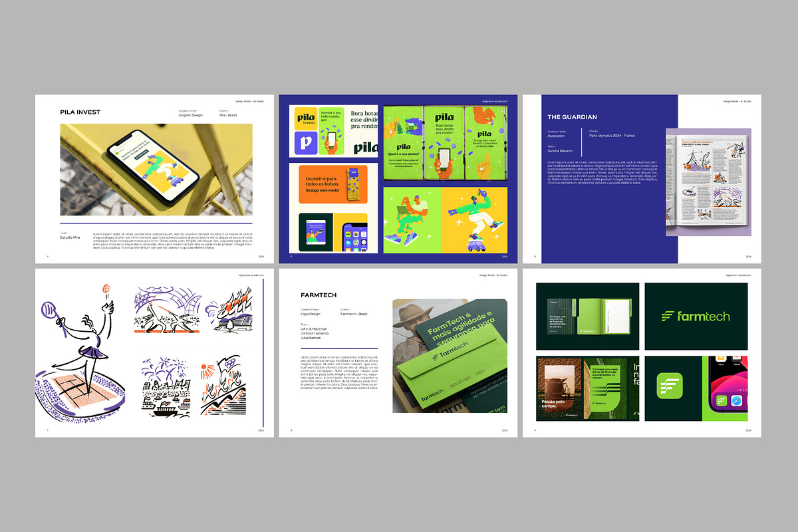Click the large farmtech logo on dark green
The width and height of the screenshot is (798, 532).
click(696, 317)
